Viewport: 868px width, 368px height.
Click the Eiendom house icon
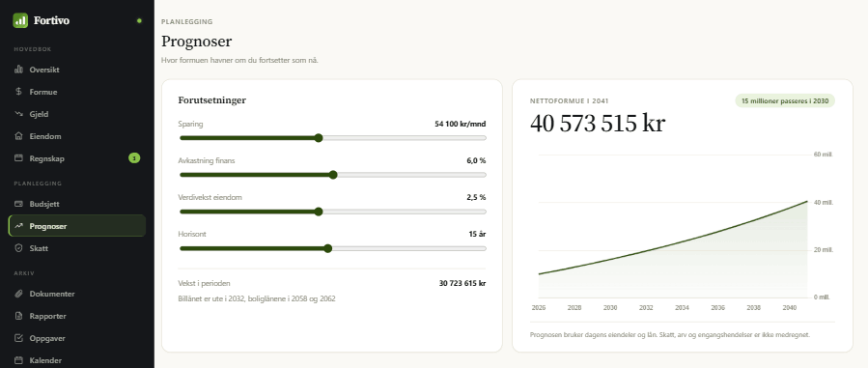pyautogui.click(x=18, y=136)
